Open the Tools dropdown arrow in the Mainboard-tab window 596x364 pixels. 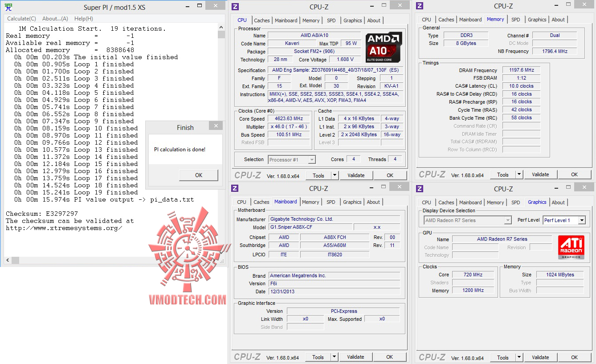pyautogui.click(x=335, y=357)
